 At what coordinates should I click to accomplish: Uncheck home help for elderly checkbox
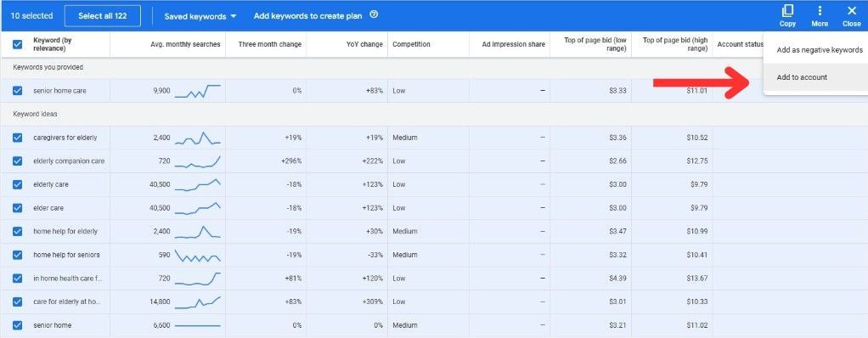coord(18,231)
